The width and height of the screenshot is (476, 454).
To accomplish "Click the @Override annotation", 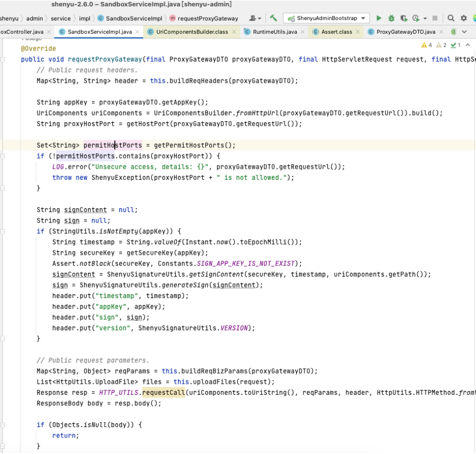I will [x=38, y=49].
